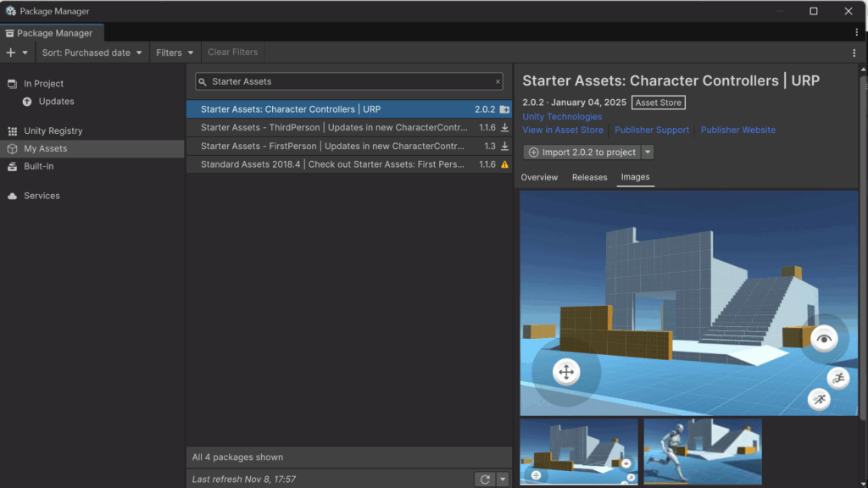Click the add package plus icon
Image resolution: width=868 pixels, height=488 pixels.
[x=11, y=53]
